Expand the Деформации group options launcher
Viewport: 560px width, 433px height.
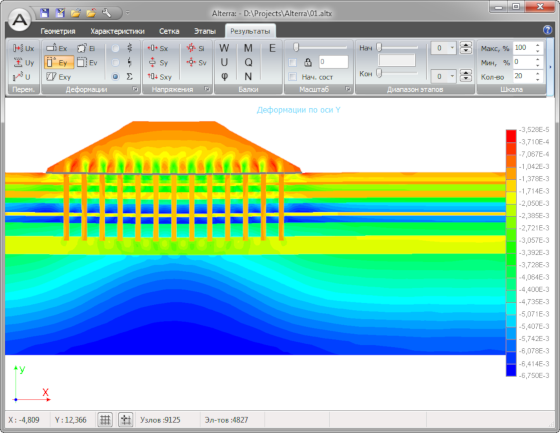point(135,89)
